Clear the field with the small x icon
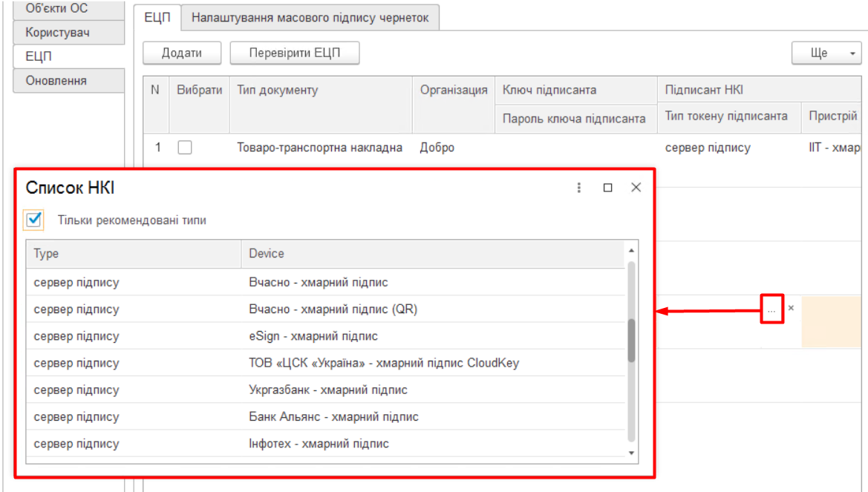 [791, 308]
